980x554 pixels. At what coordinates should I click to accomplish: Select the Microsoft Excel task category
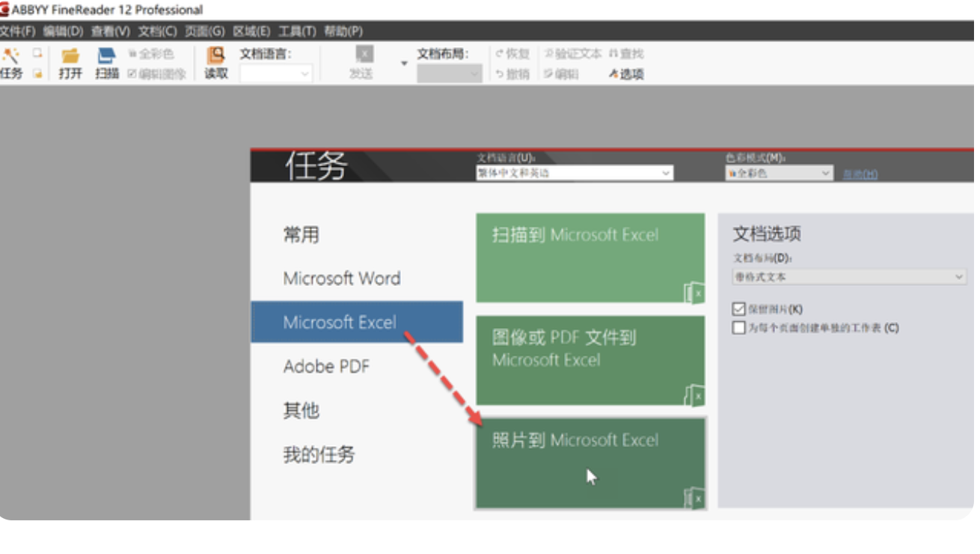(357, 322)
